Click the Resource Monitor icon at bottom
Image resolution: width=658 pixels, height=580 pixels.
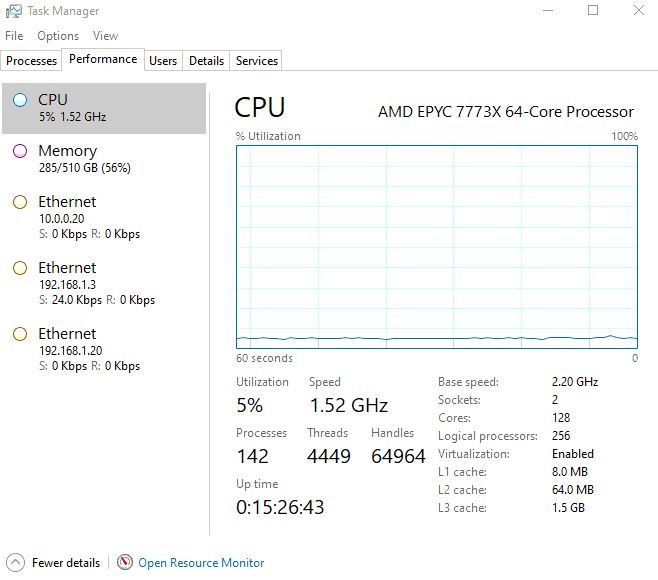(125, 562)
